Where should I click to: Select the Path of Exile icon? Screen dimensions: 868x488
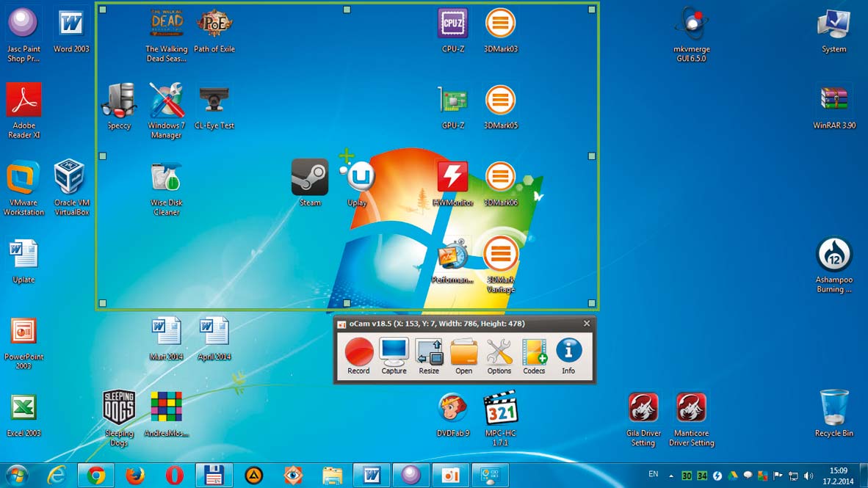pos(214,30)
